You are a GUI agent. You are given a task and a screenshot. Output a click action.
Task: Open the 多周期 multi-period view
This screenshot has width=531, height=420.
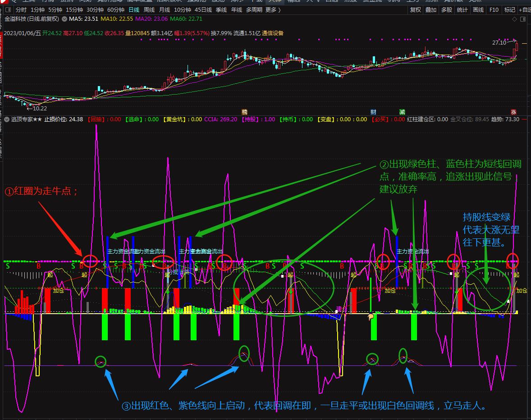point(254,10)
